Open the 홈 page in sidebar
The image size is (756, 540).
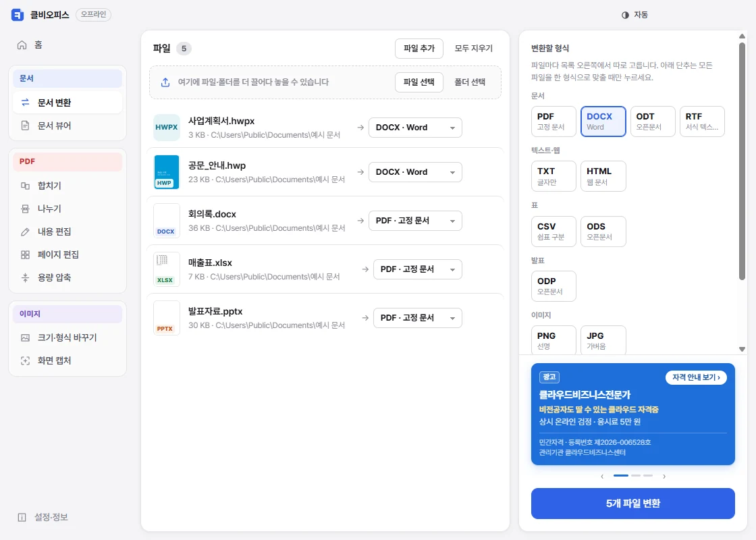tap(67, 45)
